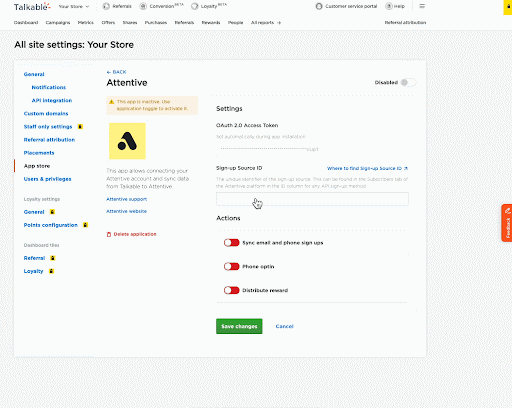Click lock icon beside Staff only settings
Image resolution: width=512 pixels, height=408 pixels.
80,127
